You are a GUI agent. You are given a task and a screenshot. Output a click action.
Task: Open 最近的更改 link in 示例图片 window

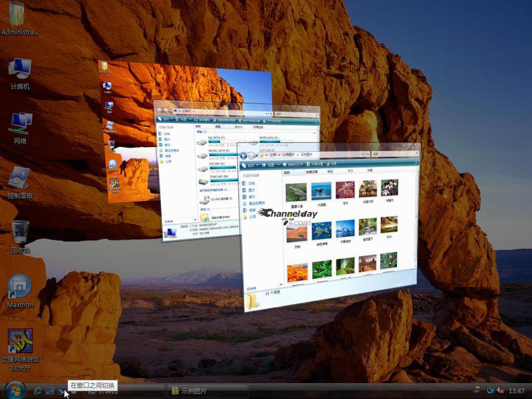tap(253, 203)
